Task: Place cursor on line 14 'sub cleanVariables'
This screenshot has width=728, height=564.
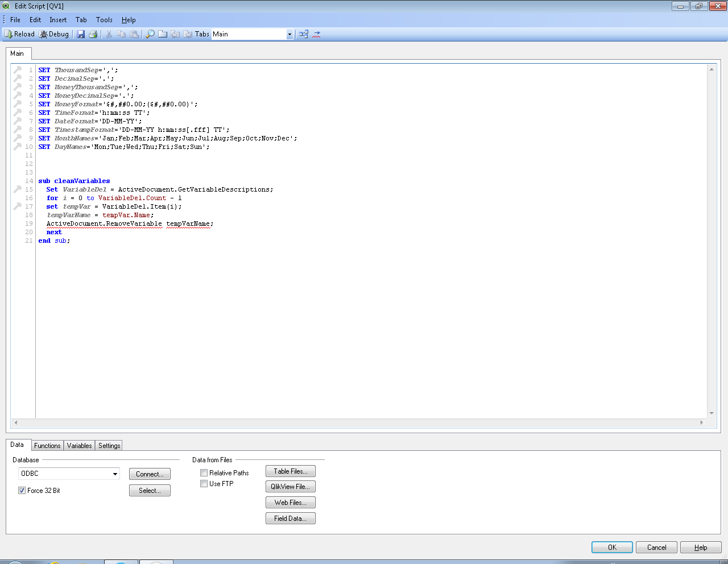Action: [74, 181]
